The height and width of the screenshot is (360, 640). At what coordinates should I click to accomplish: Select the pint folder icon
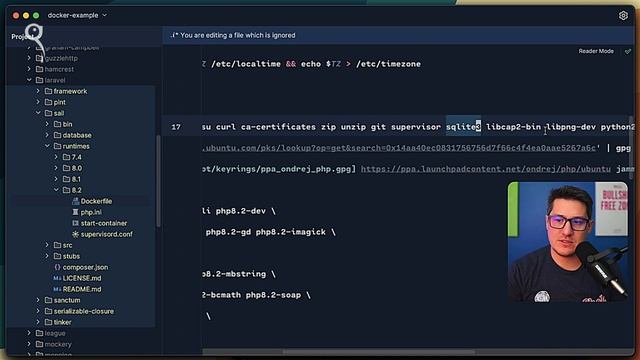click(x=48, y=102)
